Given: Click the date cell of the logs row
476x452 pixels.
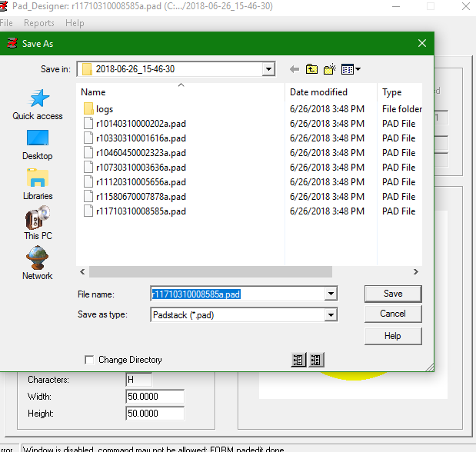Looking at the screenshot, I should pos(327,109).
